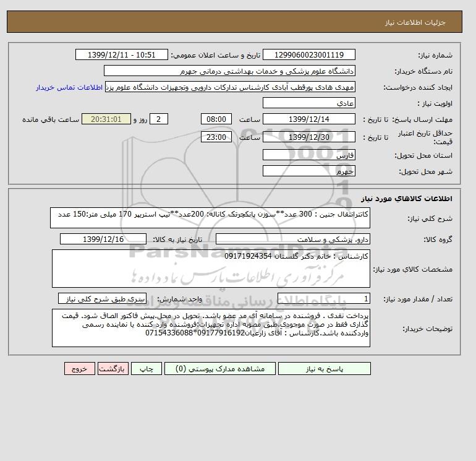The width and height of the screenshot is (476, 461).
Task: Click the unit field سری طبق شرح کلی نیاز
Action: (102, 299)
